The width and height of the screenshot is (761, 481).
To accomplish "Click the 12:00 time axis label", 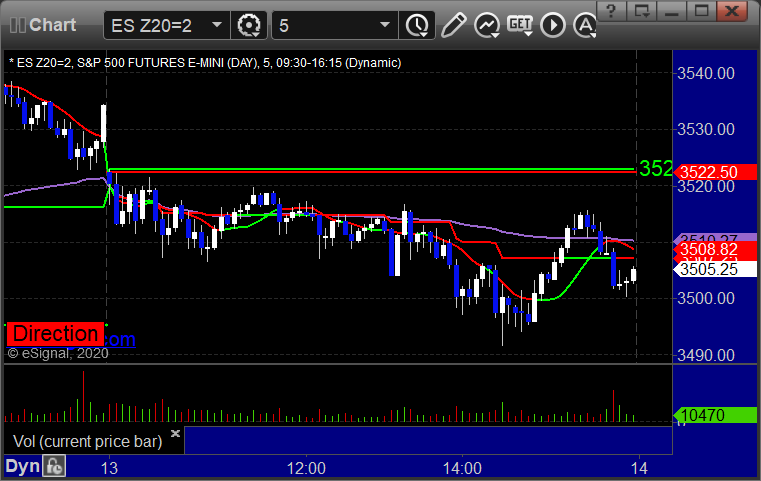I will pyautogui.click(x=306, y=468).
